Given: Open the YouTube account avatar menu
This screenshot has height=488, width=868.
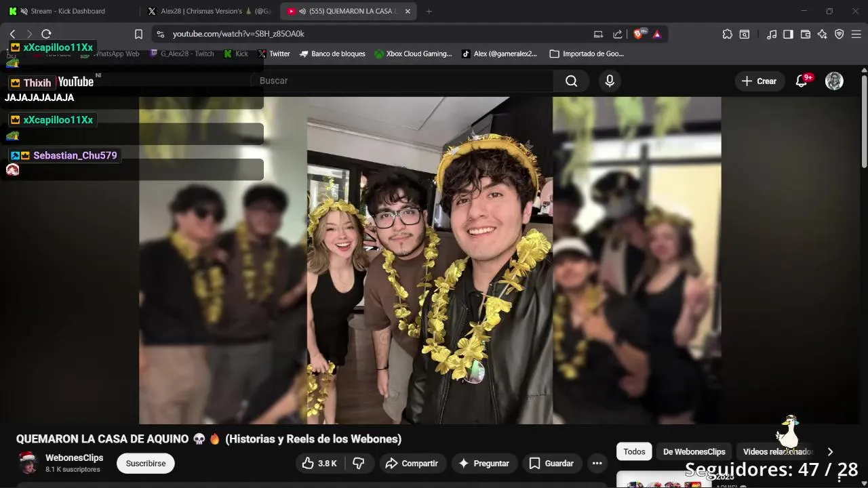Looking at the screenshot, I should point(834,81).
